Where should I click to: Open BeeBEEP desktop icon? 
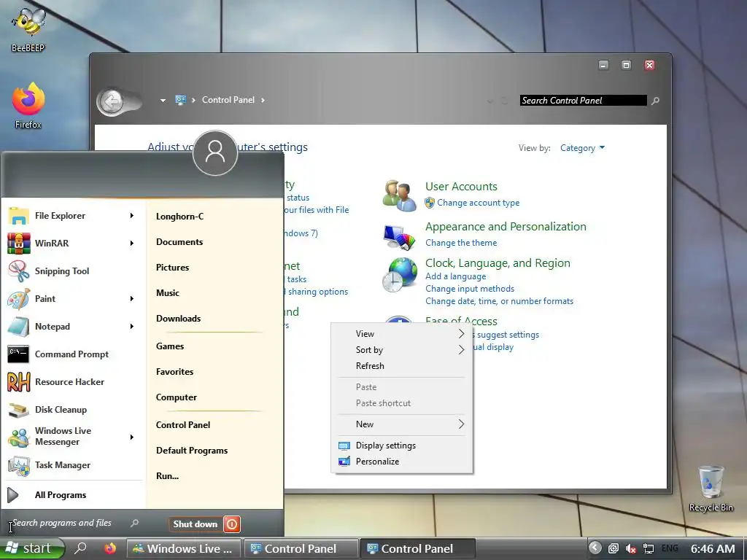28,28
